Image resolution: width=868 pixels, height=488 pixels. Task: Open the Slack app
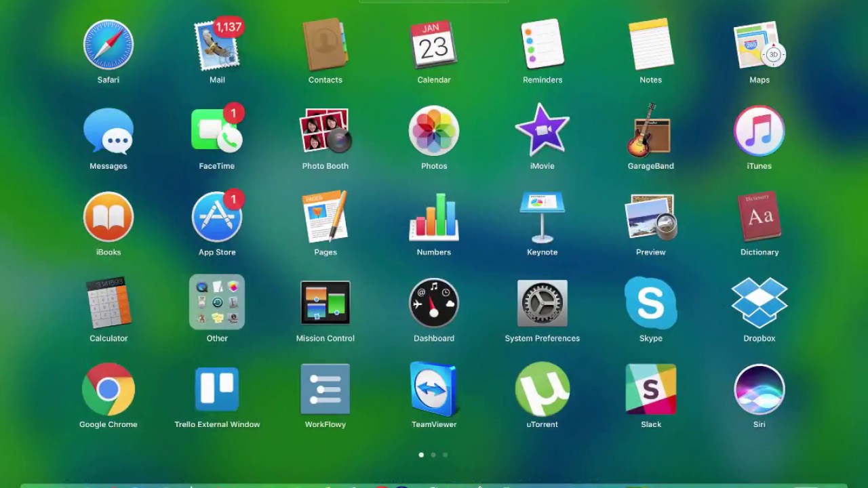tap(651, 389)
